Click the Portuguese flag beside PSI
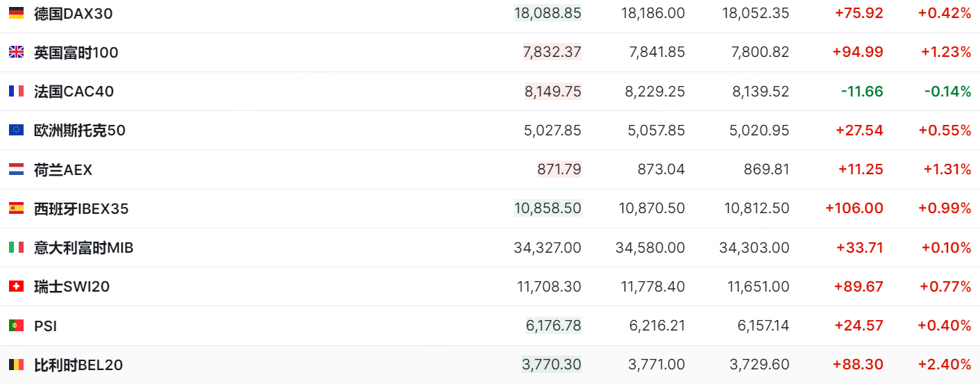Viewport: 980px width, 384px height. point(16,325)
